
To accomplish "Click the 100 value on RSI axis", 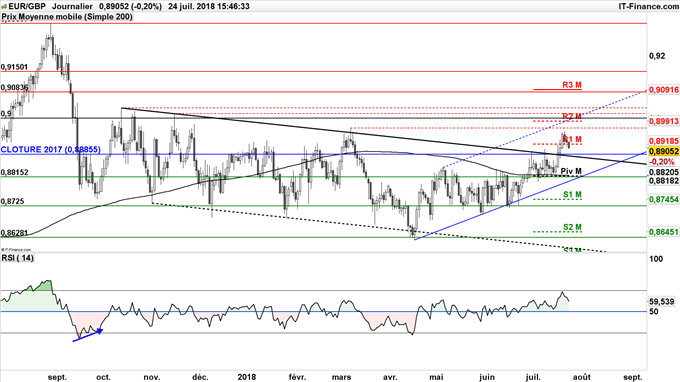I will (x=657, y=259).
